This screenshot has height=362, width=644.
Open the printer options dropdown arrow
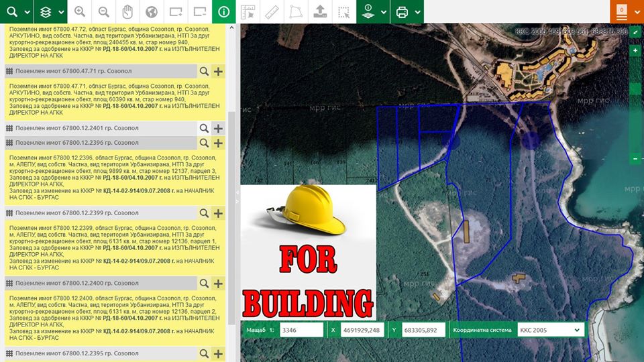(417, 12)
